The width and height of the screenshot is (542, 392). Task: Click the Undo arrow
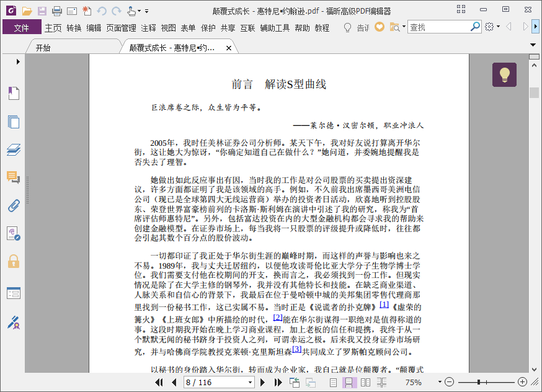pos(102,11)
